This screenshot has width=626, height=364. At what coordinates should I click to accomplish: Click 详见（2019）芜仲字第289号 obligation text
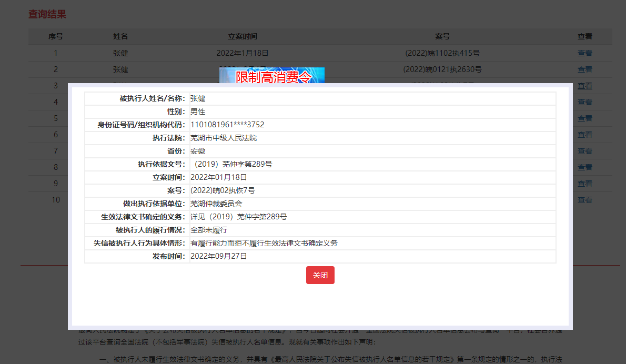coord(238,217)
